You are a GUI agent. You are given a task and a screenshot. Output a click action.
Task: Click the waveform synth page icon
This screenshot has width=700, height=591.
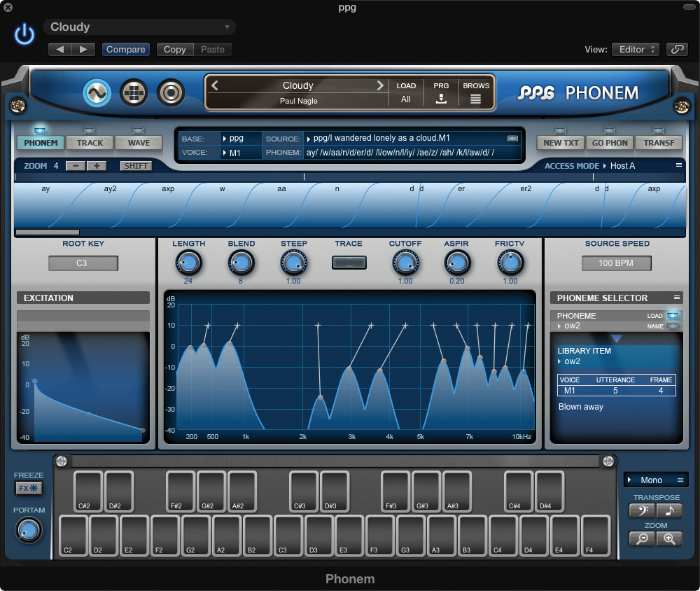[x=97, y=92]
